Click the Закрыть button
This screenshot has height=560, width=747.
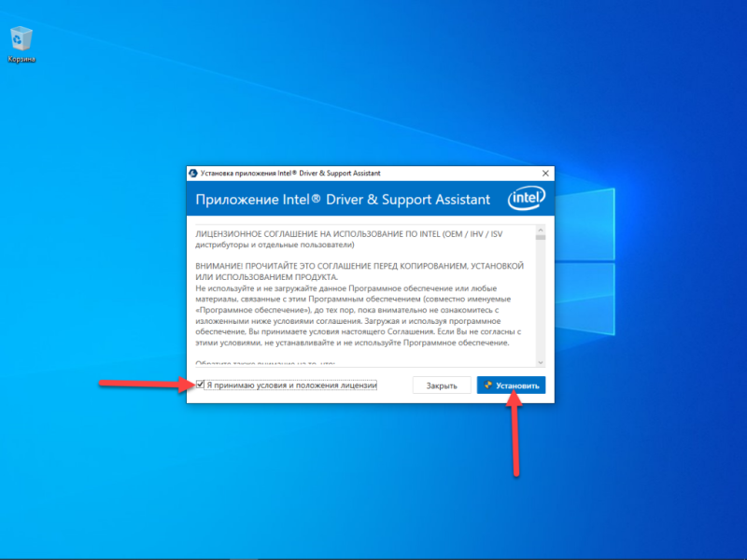[442, 385]
